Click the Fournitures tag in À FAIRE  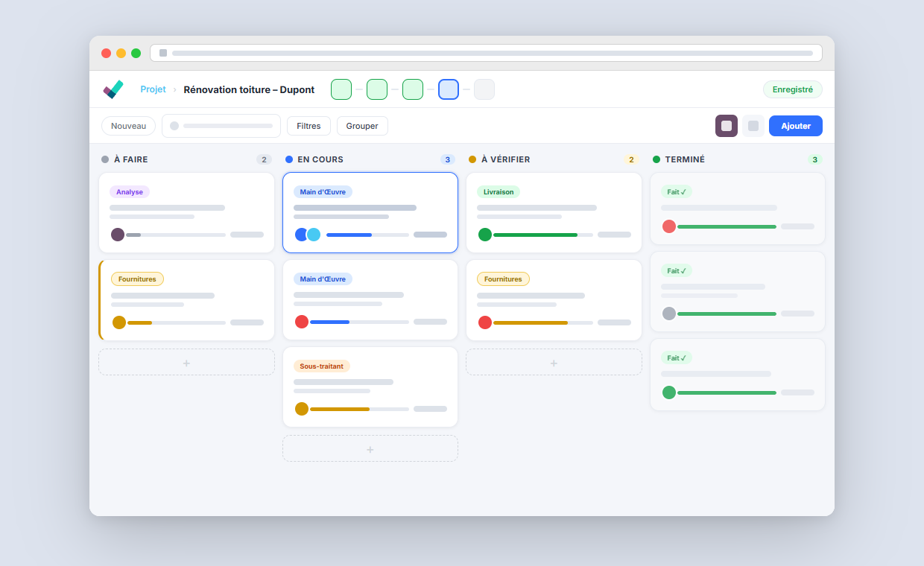click(137, 279)
